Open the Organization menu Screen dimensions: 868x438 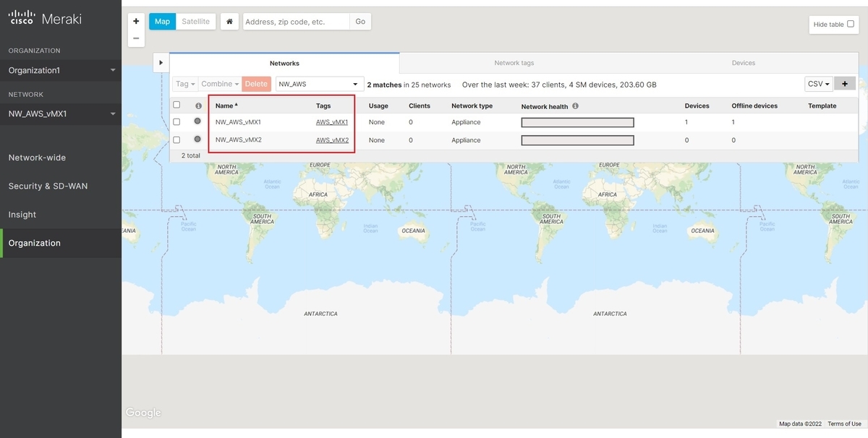pyautogui.click(x=61, y=243)
